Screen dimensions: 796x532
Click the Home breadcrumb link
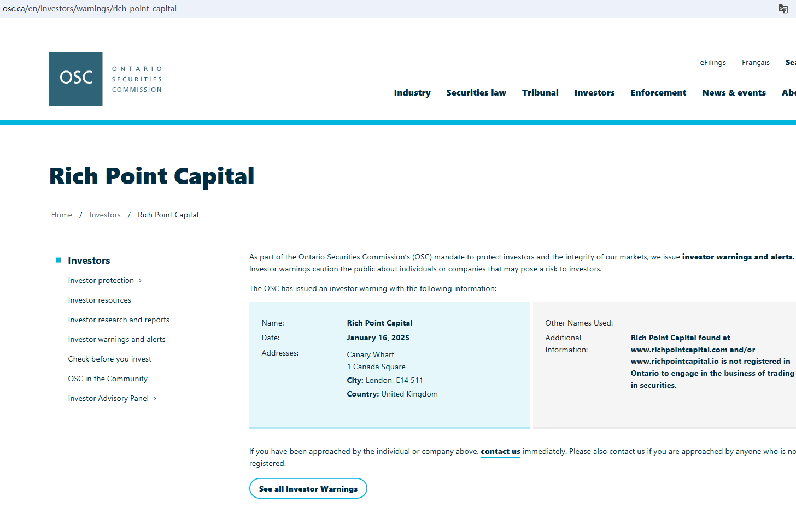pyautogui.click(x=62, y=215)
